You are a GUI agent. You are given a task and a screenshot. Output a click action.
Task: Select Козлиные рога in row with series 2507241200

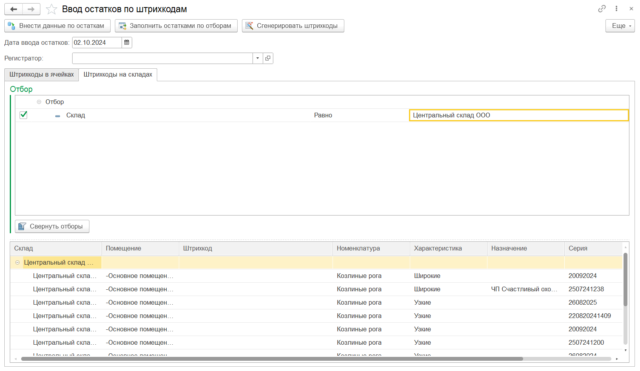click(371, 342)
